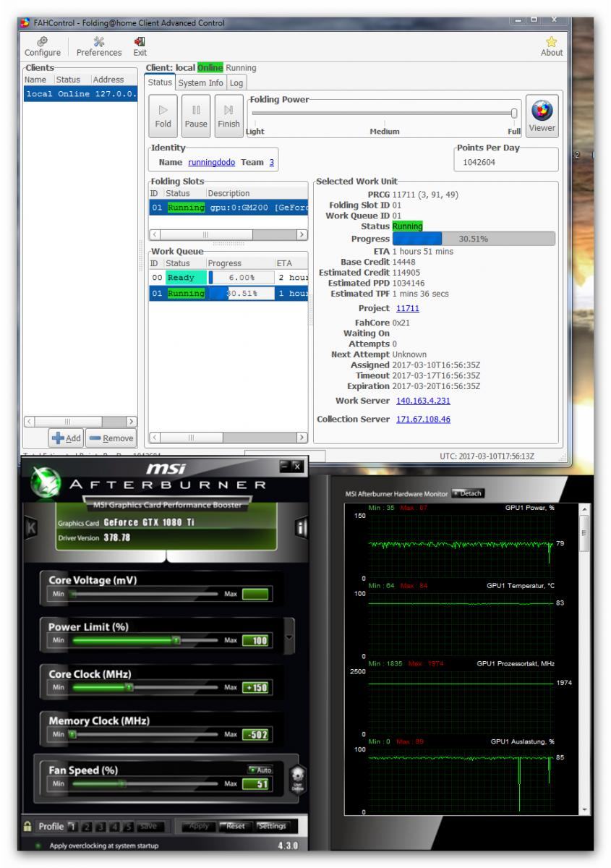Click the profile save button
The image size is (611, 868).
[149, 826]
